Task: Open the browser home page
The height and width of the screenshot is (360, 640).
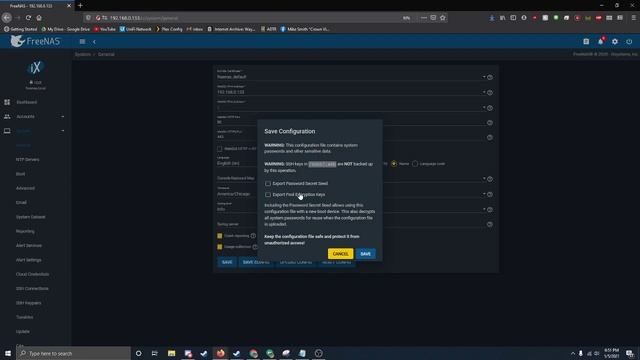Action: (39, 18)
